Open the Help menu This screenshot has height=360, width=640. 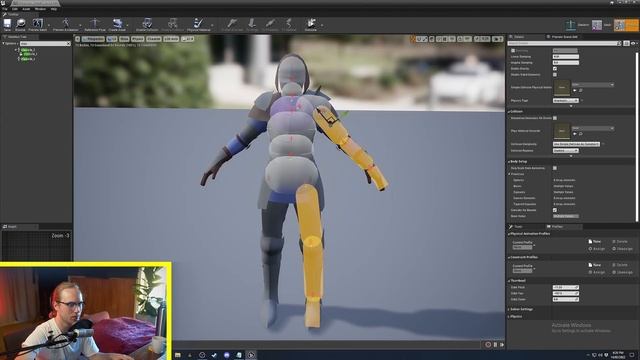tap(53, 9)
